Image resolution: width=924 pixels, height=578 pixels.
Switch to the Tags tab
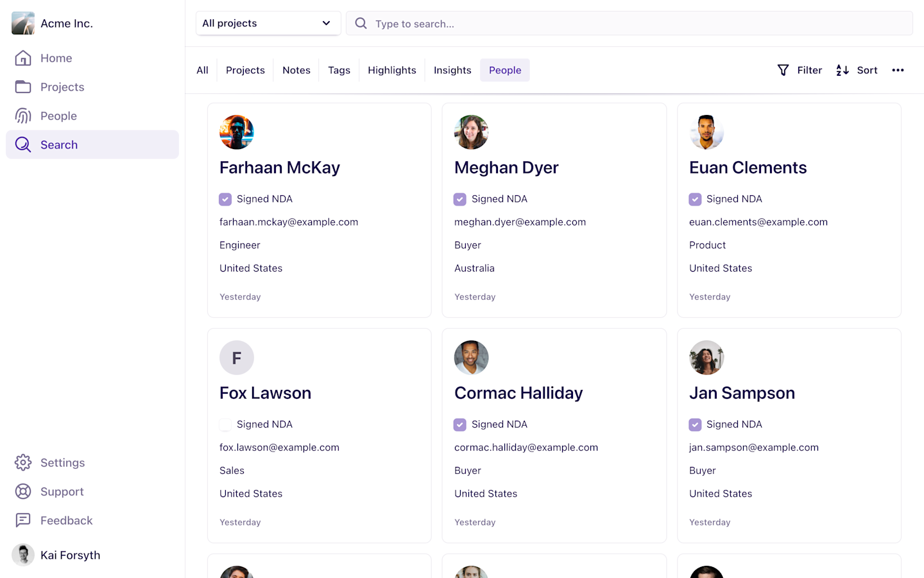point(339,70)
